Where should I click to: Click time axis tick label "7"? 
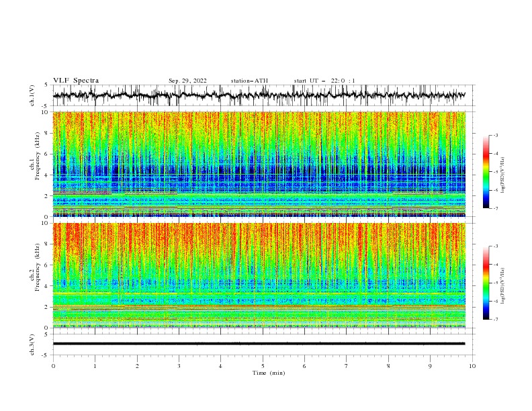(347, 366)
